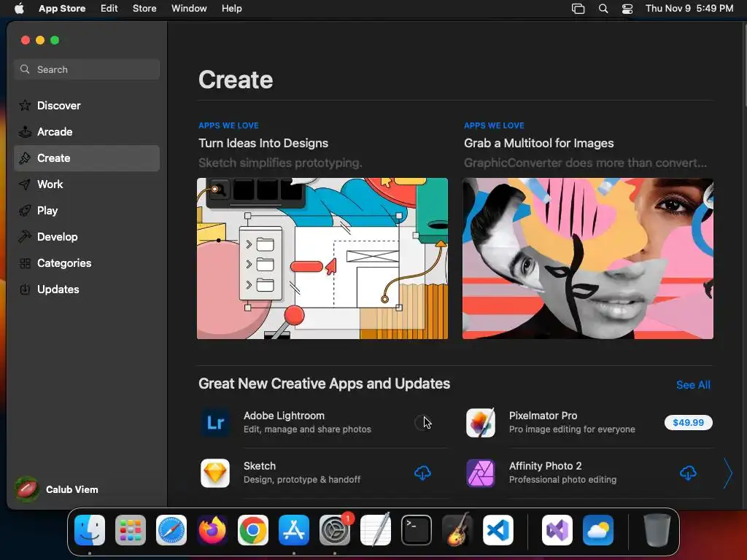Open Finder from the Dock
Viewport: 747px width, 560px height.
(90, 530)
